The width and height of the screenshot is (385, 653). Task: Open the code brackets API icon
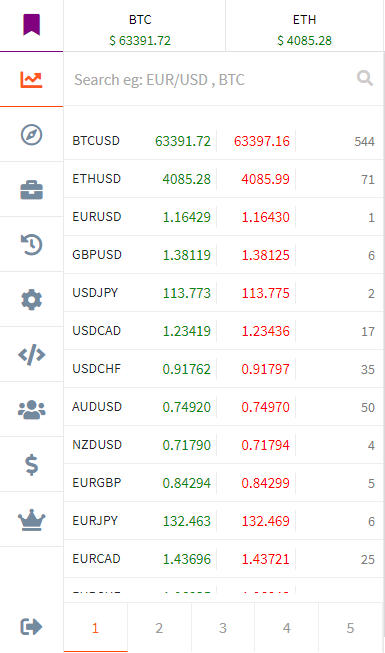(x=32, y=355)
